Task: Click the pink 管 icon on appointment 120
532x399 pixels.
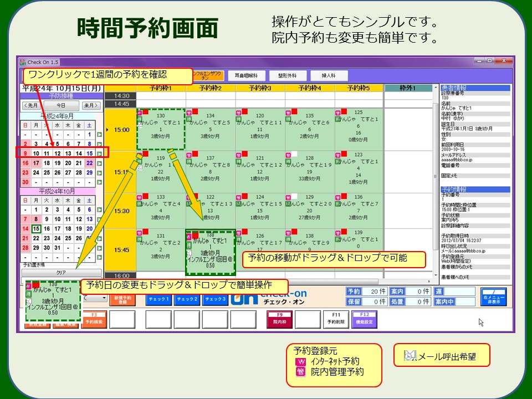Action: pos(239,111)
